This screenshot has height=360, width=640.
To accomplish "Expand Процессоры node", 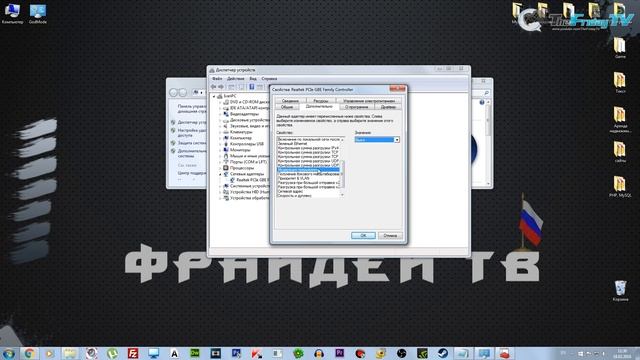I will [220, 168].
